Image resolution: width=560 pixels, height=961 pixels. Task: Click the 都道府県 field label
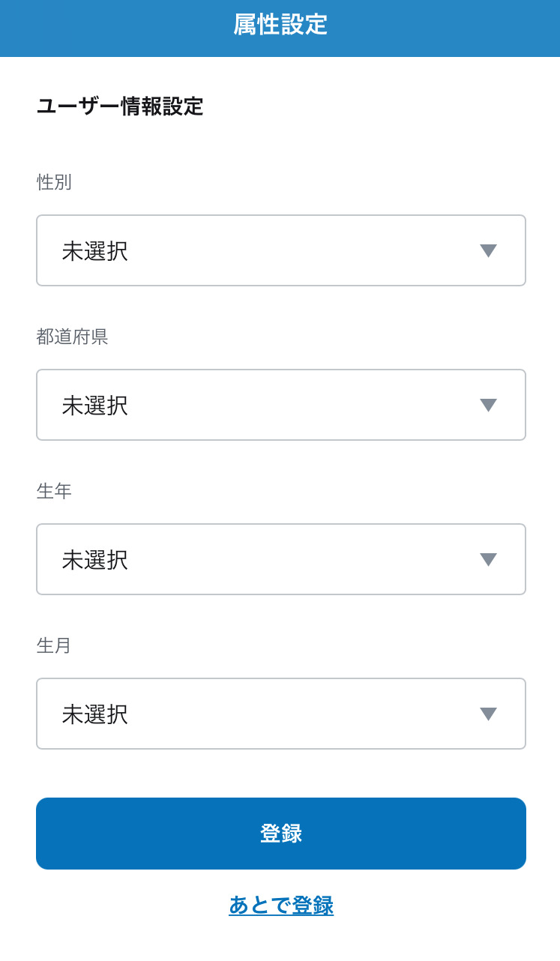[x=72, y=337]
